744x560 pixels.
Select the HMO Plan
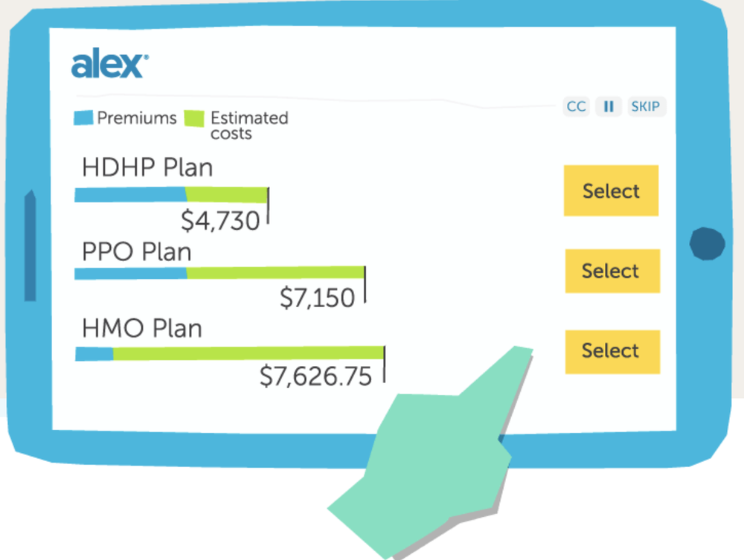pos(612,351)
